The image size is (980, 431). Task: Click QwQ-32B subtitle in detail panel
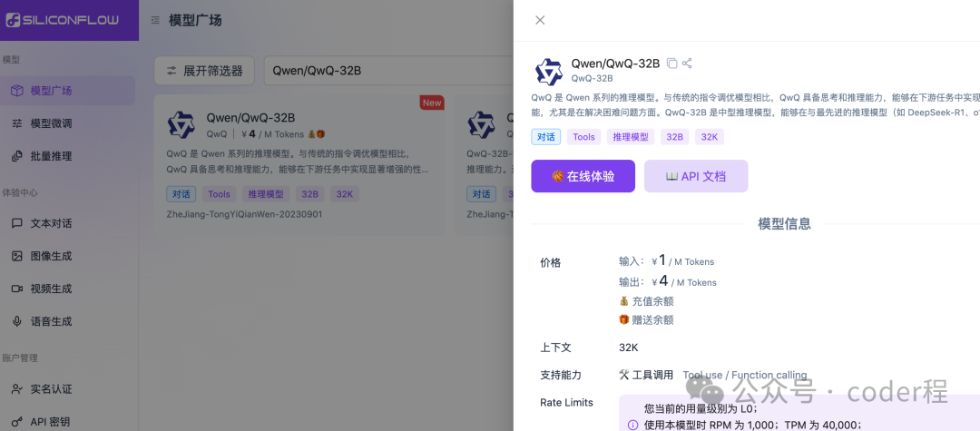pos(592,78)
